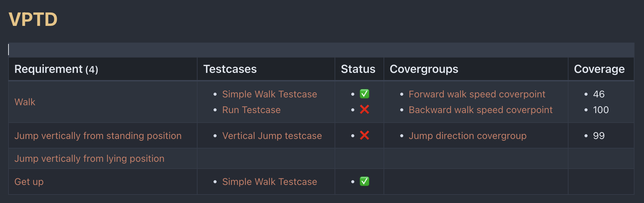Click the red X status beside Run Testcase

(x=364, y=110)
